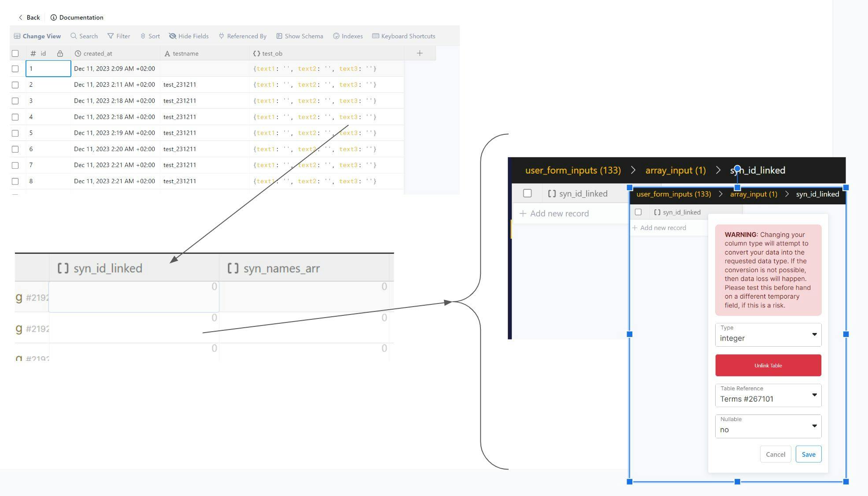Click the Save button
The image size is (868, 496).
(808, 454)
